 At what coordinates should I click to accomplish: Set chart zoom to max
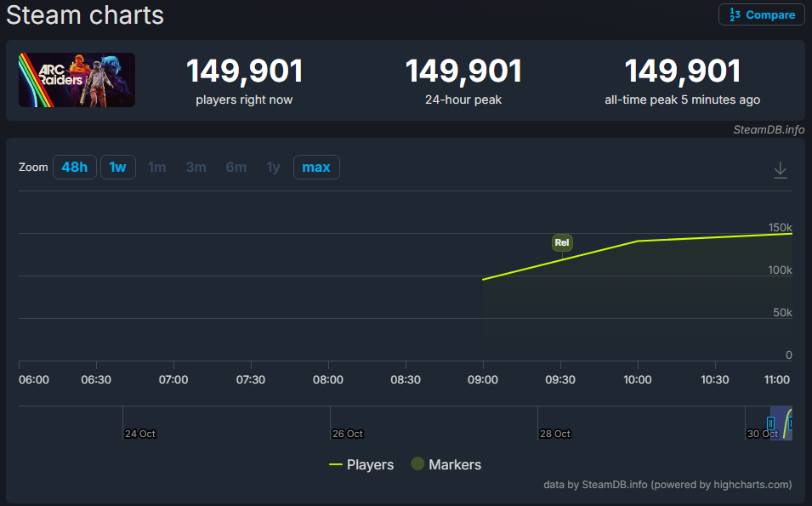(316, 168)
